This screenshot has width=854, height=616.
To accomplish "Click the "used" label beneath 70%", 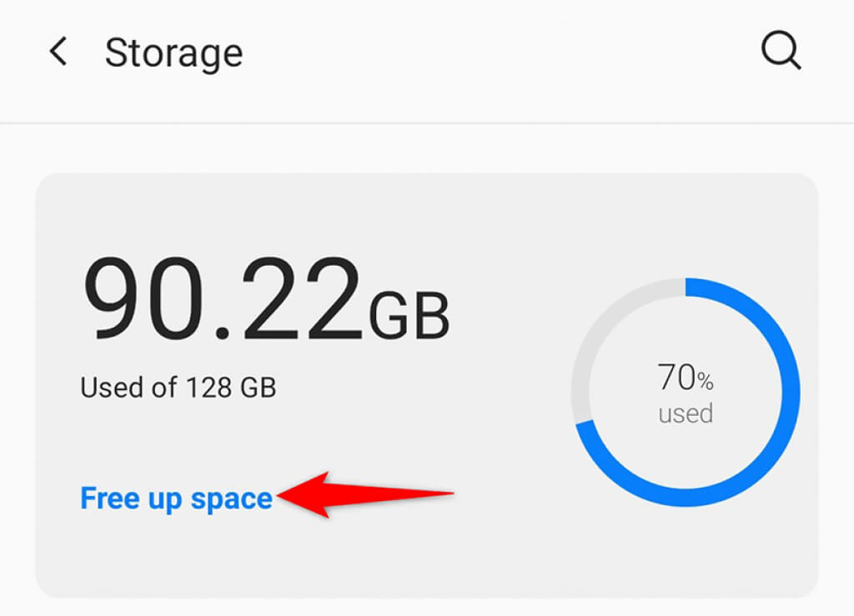I will tap(686, 413).
